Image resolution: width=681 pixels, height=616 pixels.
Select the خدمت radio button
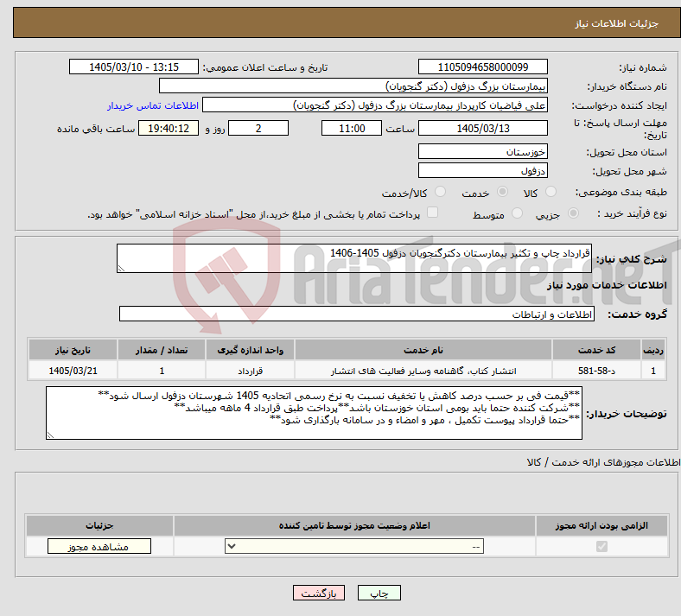[x=502, y=192]
